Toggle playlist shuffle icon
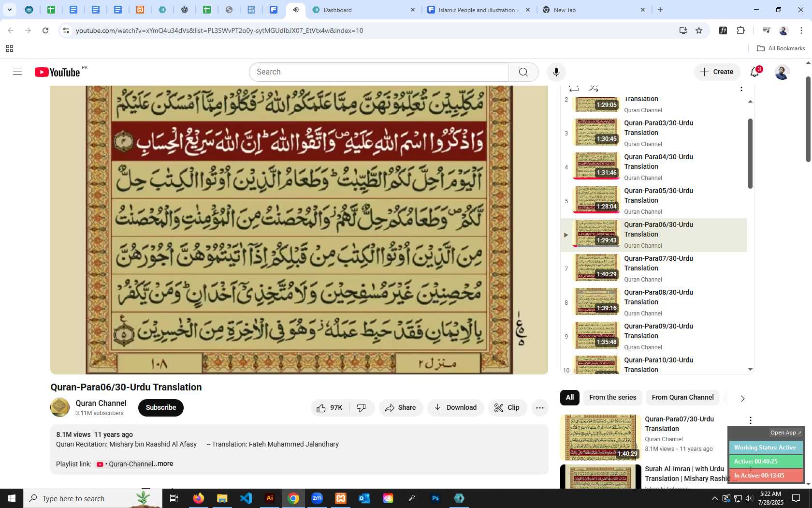Viewport: 812px width, 508px height. [594, 89]
